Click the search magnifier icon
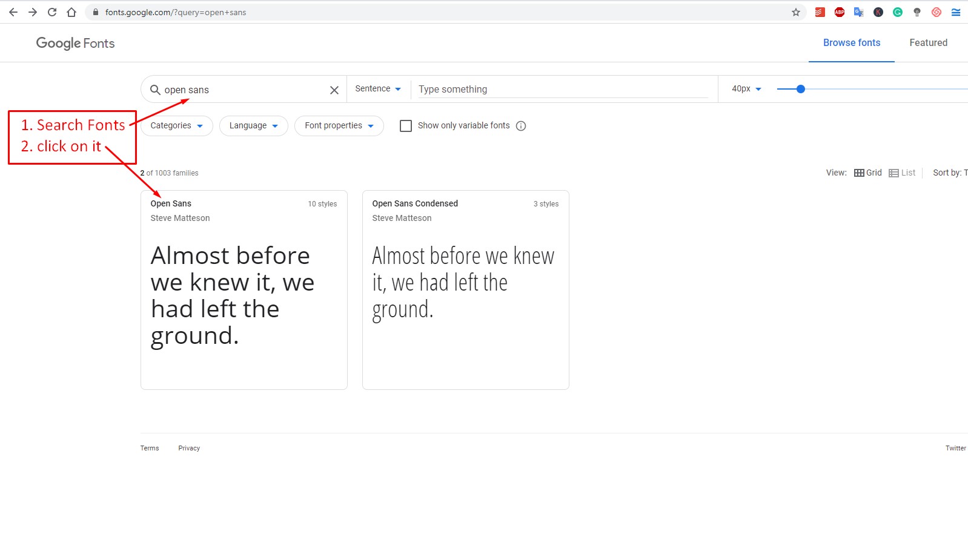Image resolution: width=968 pixels, height=560 pixels. point(155,90)
